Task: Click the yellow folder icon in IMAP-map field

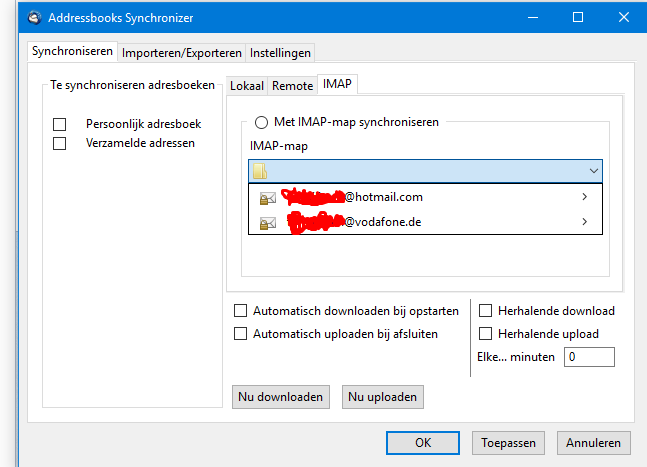Action: click(260, 171)
